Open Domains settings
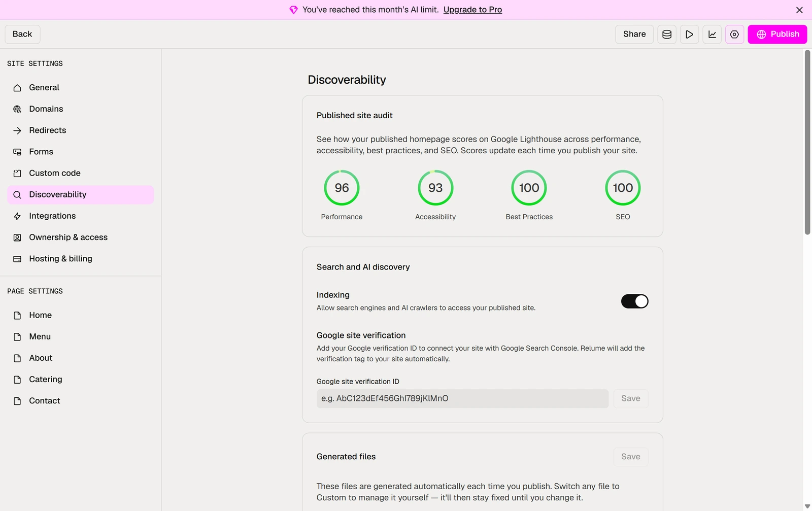Screen dimensions: 812x511 tap(80, 109)
